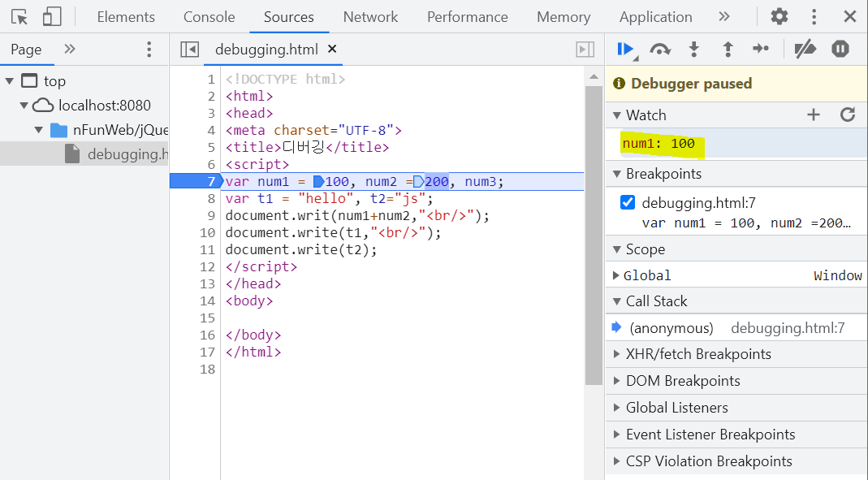Toggle inline breakpoint before 200
The height and width of the screenshot is (480, 868).
pyautogui.click(x=418, y=182)
